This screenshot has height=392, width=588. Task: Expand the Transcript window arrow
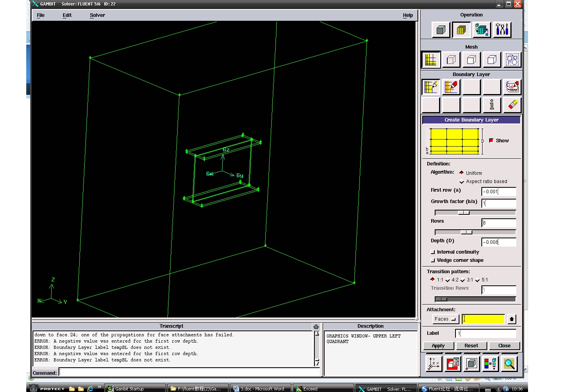316,327
